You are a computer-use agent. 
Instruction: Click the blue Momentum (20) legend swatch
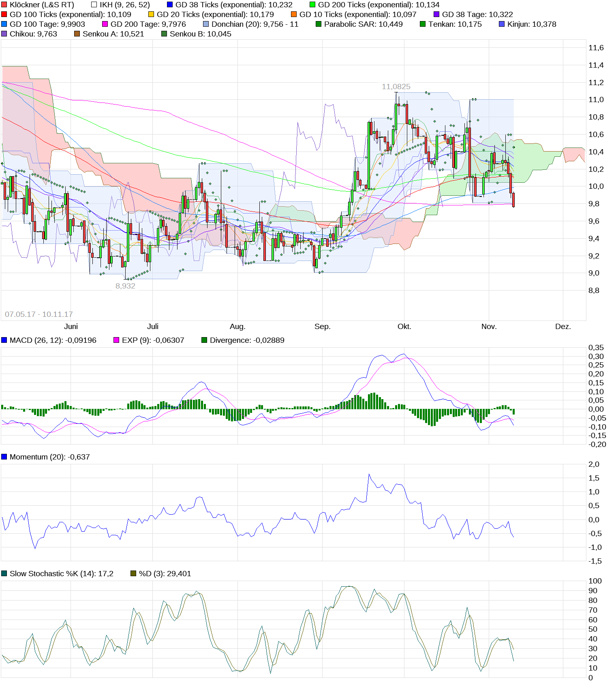pyautogui.click(x=4, y=457)
